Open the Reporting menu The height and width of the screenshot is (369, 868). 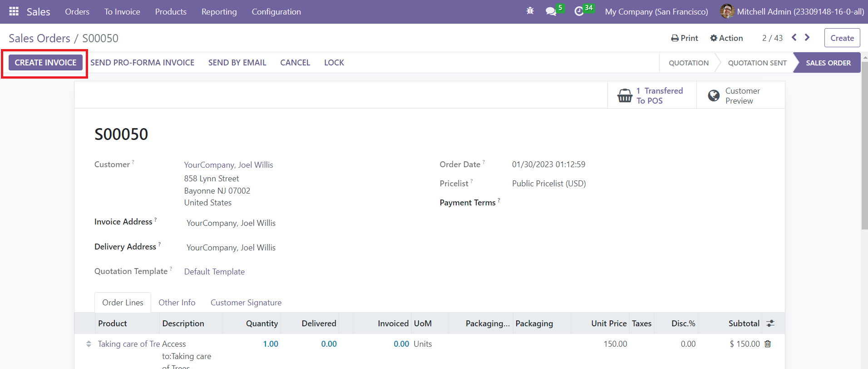click(x=219, y=12)
